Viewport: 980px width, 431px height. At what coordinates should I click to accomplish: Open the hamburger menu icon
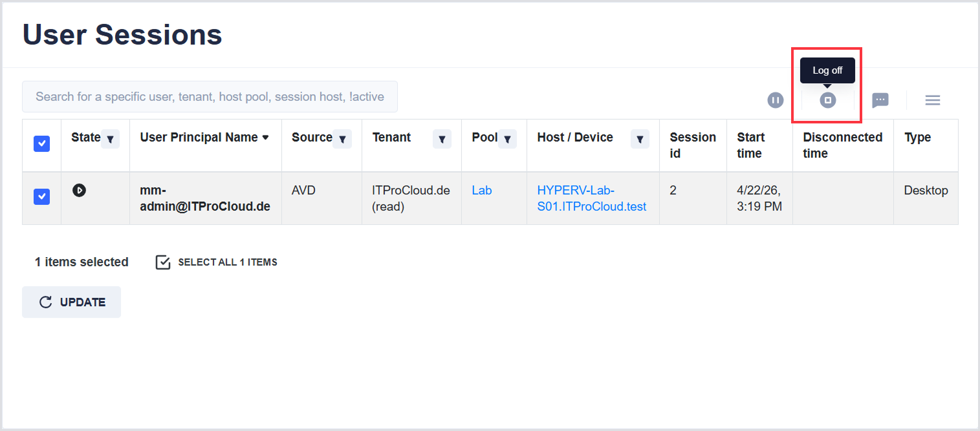[x=932, y=100]
